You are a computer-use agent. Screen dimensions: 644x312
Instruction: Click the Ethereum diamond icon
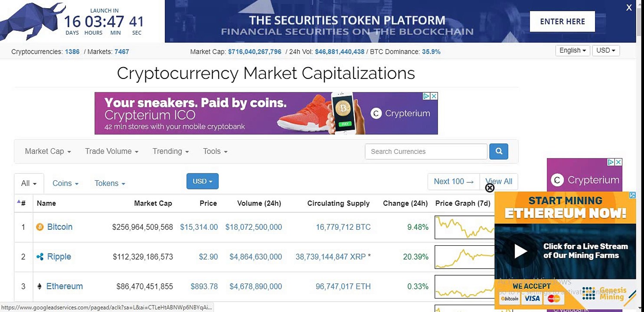pyautogui.click(x=39, y=286)
